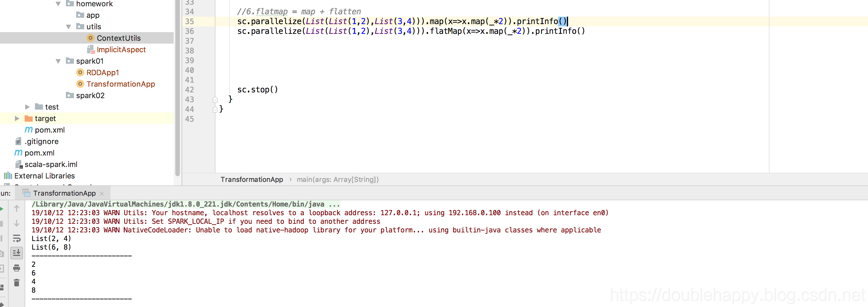Image resolution: width=868 pixels, height=307 pixels.
Task: Click the project tree vertical scrollbar
Action: 178,88
